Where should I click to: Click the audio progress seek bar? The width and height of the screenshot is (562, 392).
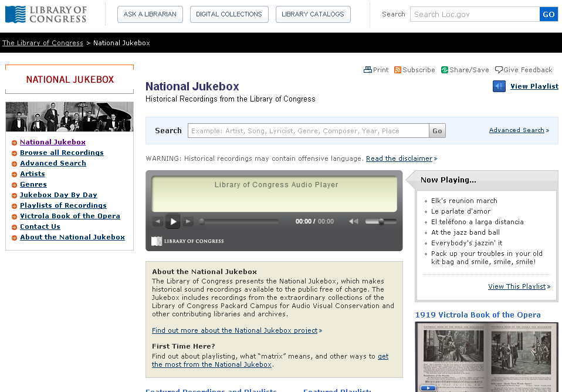[239, 221]
